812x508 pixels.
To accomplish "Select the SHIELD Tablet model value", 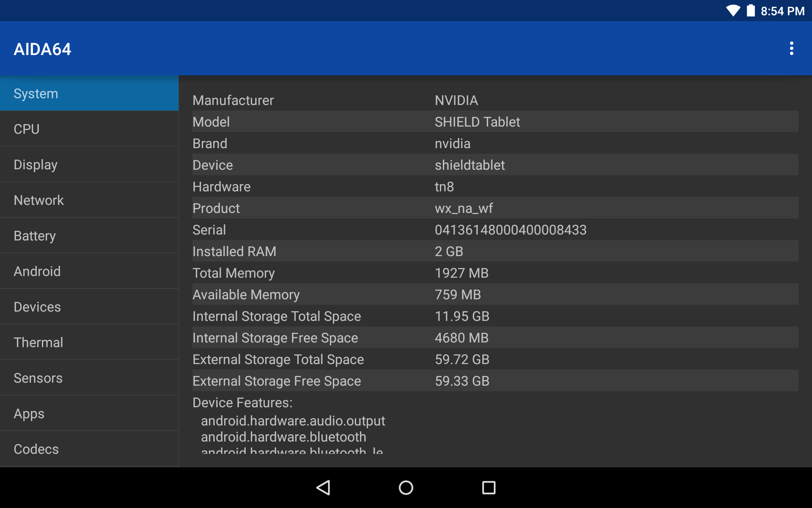I will pyautogui.click(x=477, y=122).
